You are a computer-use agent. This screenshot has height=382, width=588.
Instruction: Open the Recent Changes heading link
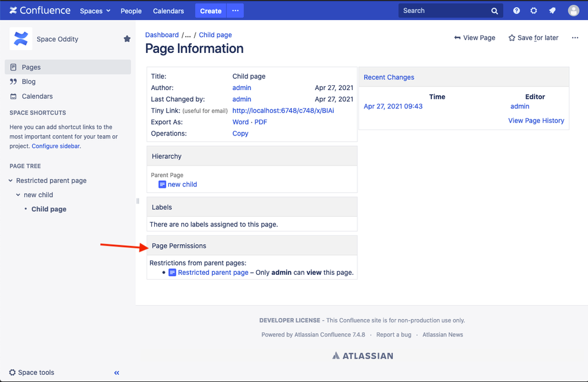point(389,77)
